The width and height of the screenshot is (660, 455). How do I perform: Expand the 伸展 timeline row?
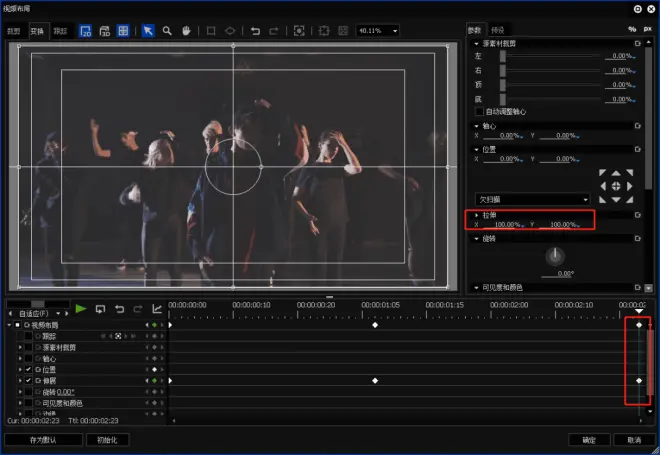click(x=19, y=380)
